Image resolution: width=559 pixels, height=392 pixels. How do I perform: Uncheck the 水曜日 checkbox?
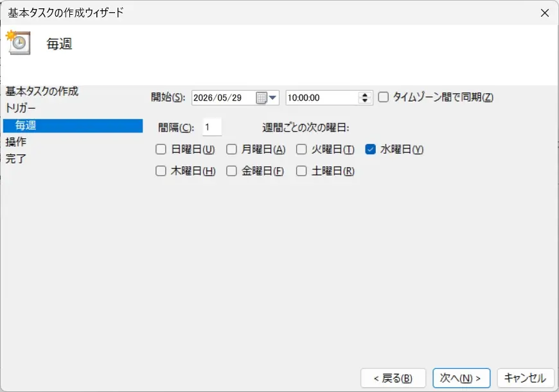(370, 149)
